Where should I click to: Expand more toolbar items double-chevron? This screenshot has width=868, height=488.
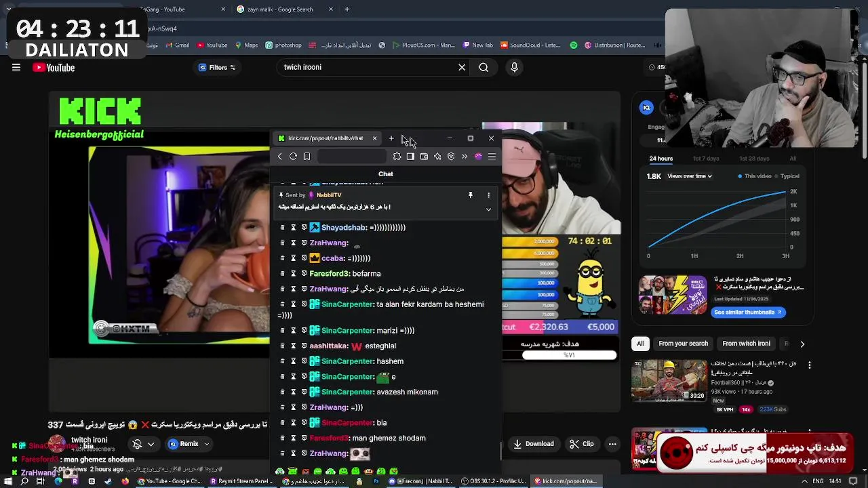pyautogui.click(x=465, y=157)
